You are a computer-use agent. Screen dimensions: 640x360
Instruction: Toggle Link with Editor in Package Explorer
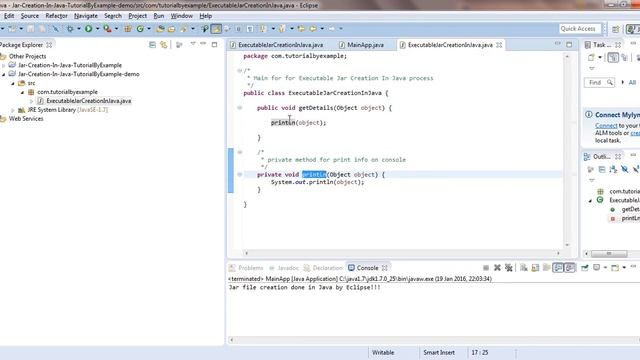click(x=164, y=44)
